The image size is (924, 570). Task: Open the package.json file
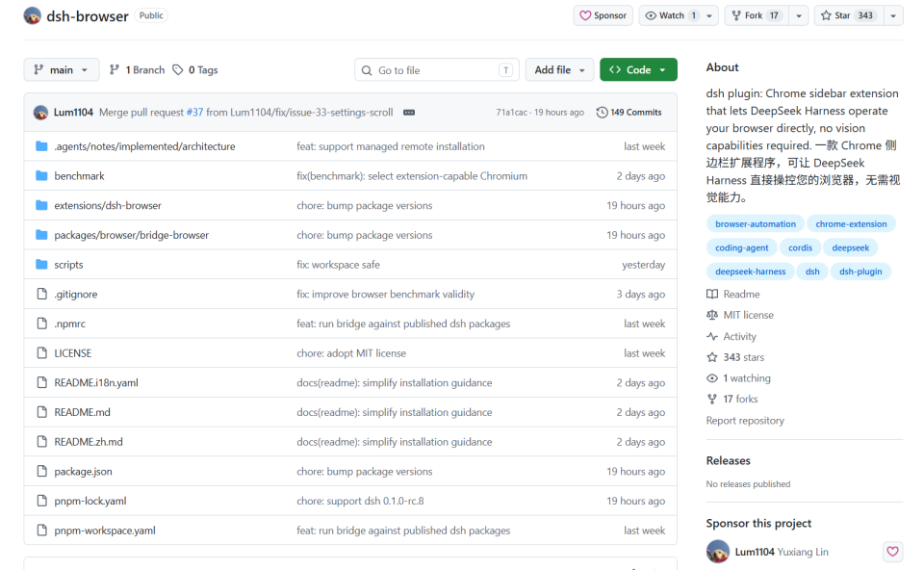click(83, 472)
